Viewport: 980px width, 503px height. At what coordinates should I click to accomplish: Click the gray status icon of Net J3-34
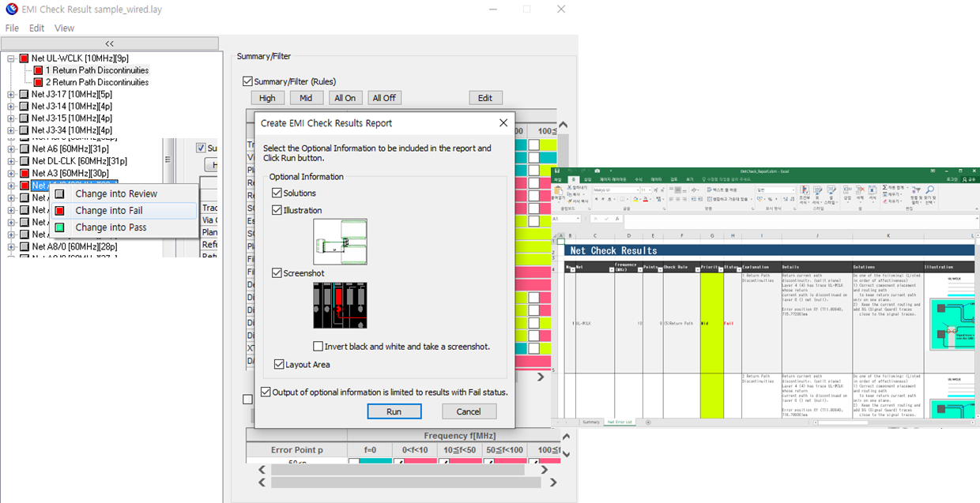pos(24,130)
